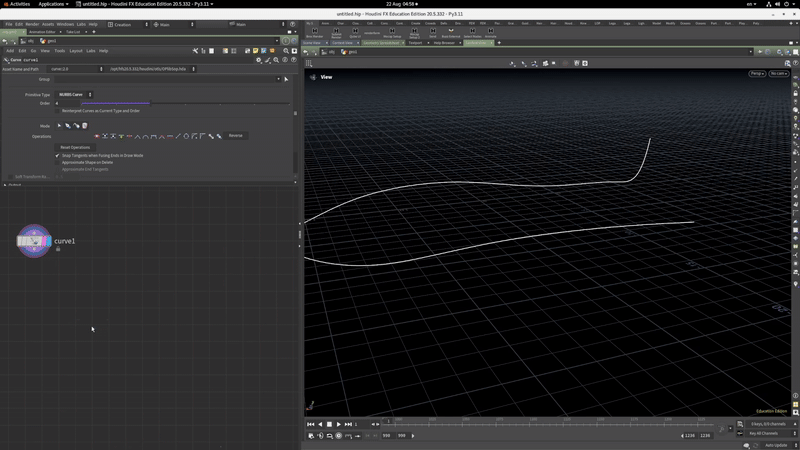Click network editor search magnifier icon
The image size is (800, 450).
[x=286, y=51]
